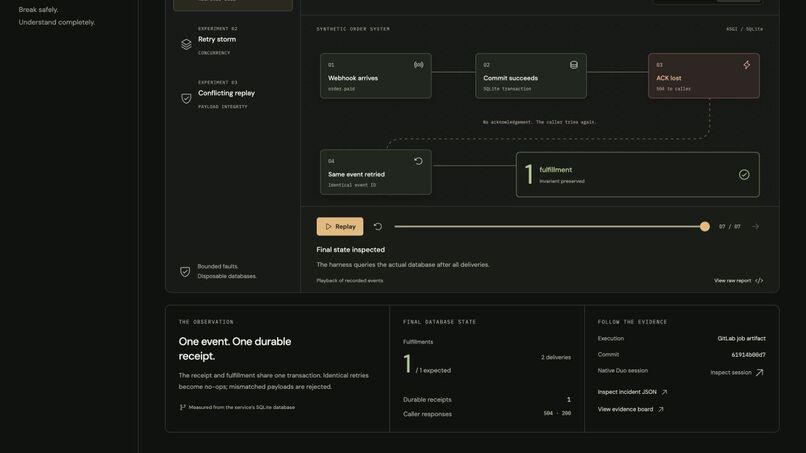Step forward with the right arrow
The height and width of the screenshot is (453, 806).
pyautogui.click(x=755, y=227)
